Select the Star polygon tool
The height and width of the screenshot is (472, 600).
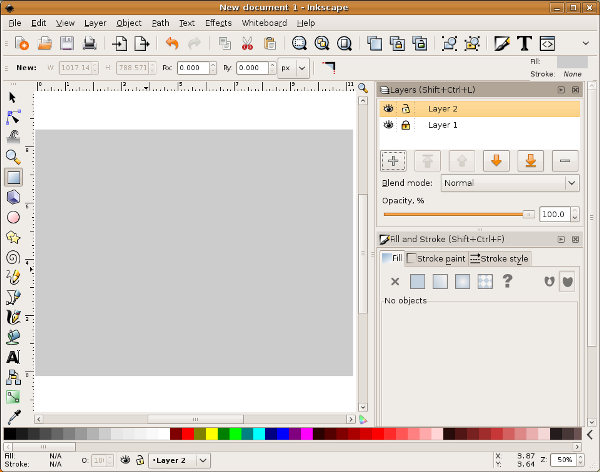[x=13, y=237]
